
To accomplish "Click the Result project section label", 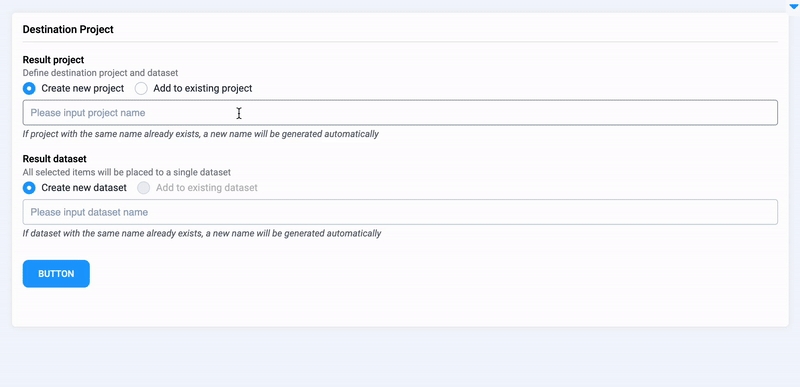I will 54,60.
